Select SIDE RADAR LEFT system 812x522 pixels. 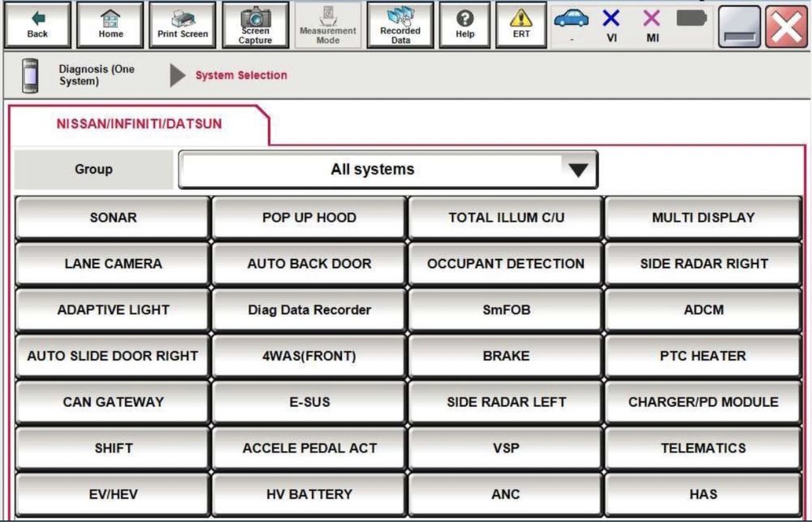pos(506,402)
